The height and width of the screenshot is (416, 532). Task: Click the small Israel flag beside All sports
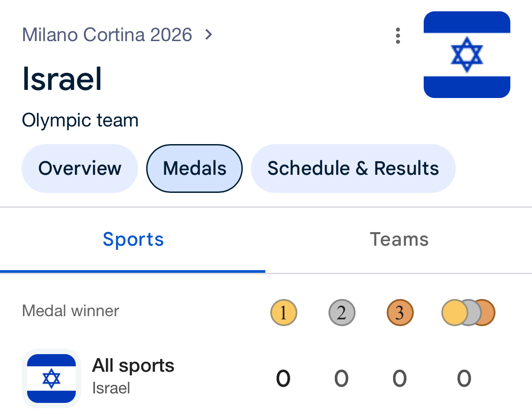[x=51, y=378]
